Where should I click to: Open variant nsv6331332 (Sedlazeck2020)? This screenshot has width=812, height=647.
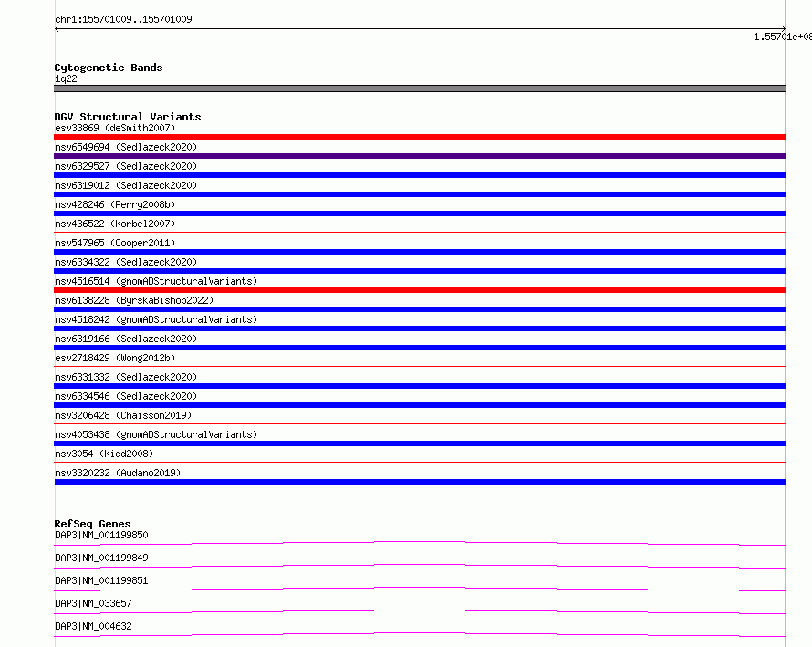coord(126,377)
